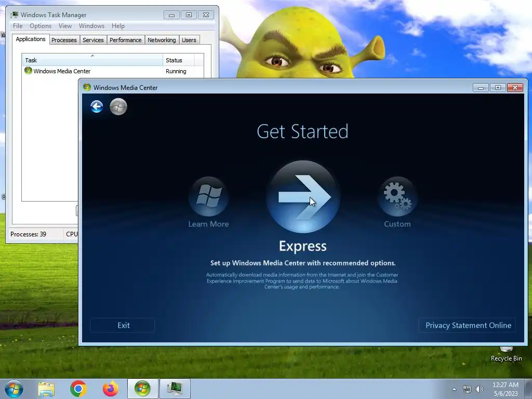Switch to the Services tab
The height and width of the screenshot is (399, 532).
point(93,40)
